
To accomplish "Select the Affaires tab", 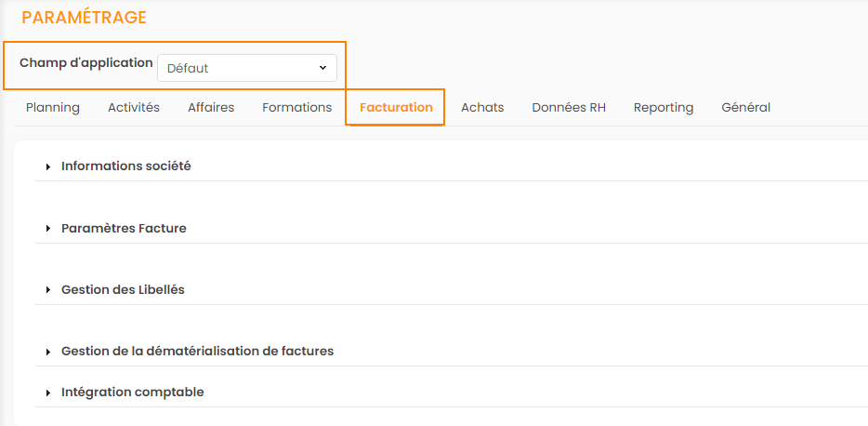I will tap(211, 107).
